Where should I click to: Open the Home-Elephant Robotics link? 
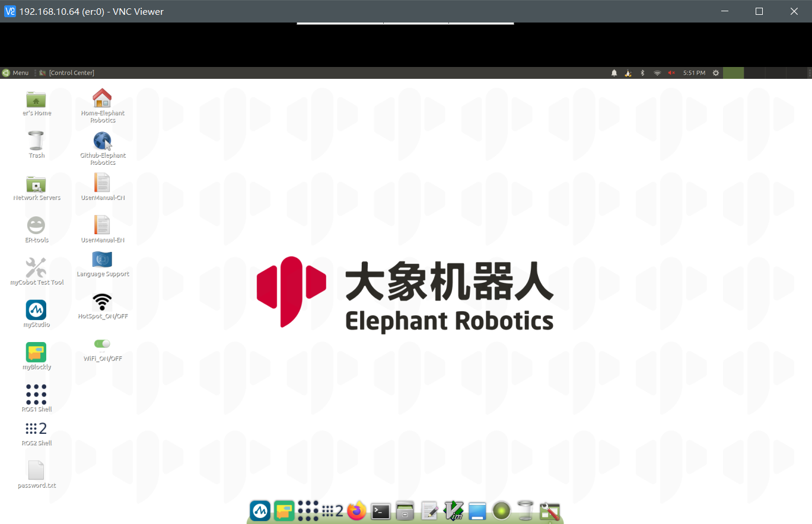click(102, 98)
